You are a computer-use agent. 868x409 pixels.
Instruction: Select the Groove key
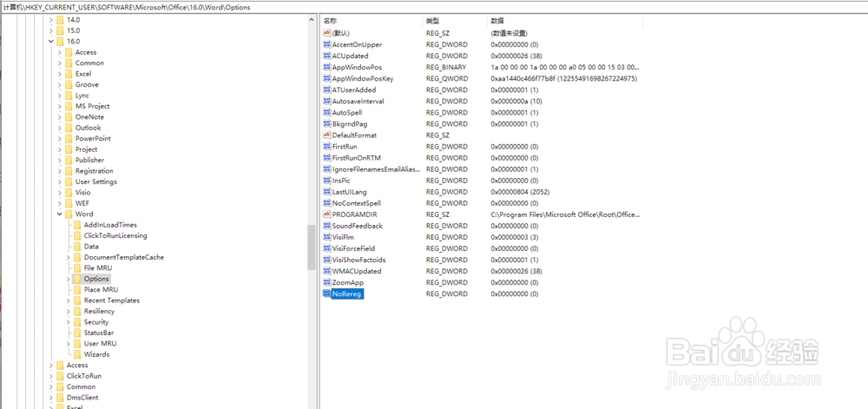[x=87, y=85]
